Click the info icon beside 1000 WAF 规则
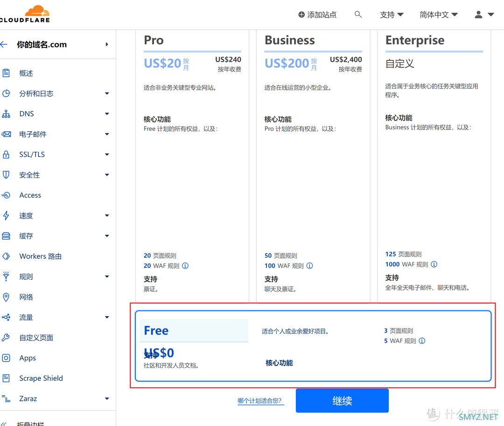The image size is (504, 426). pos(434,264)
